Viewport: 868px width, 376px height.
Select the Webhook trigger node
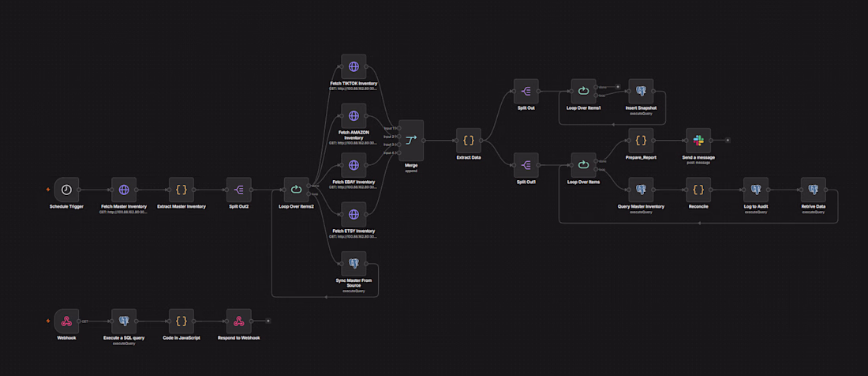tap(66, 321)
